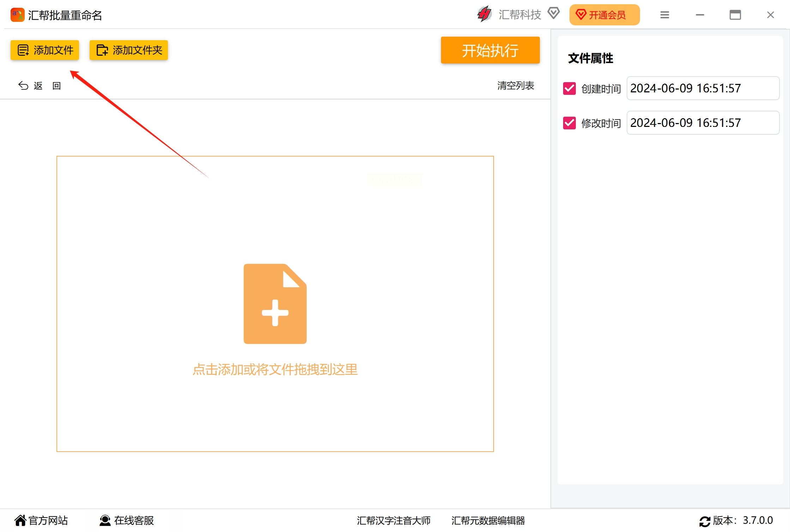Click the 添加文件 button

(x=45, y=50)
